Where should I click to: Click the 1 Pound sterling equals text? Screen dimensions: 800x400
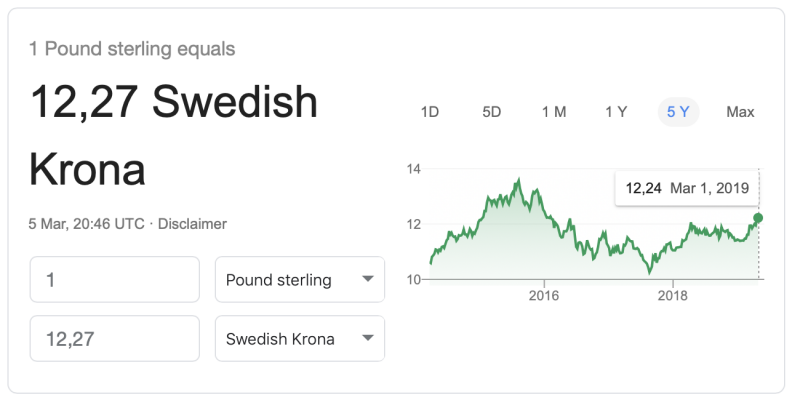(132, 49)
